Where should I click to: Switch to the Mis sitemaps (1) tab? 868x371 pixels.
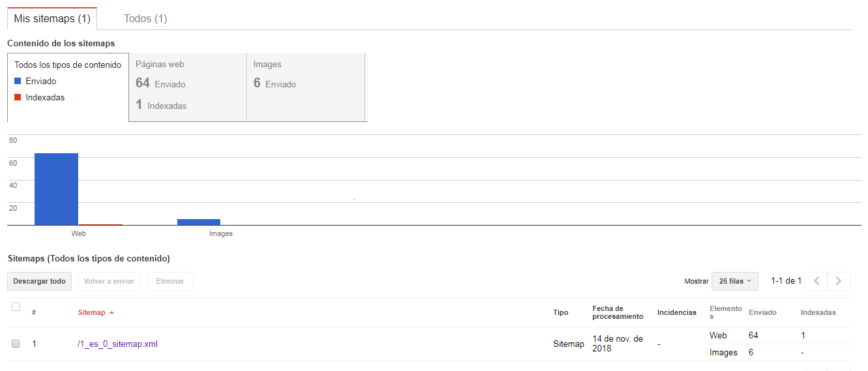[x=52, y=19]
